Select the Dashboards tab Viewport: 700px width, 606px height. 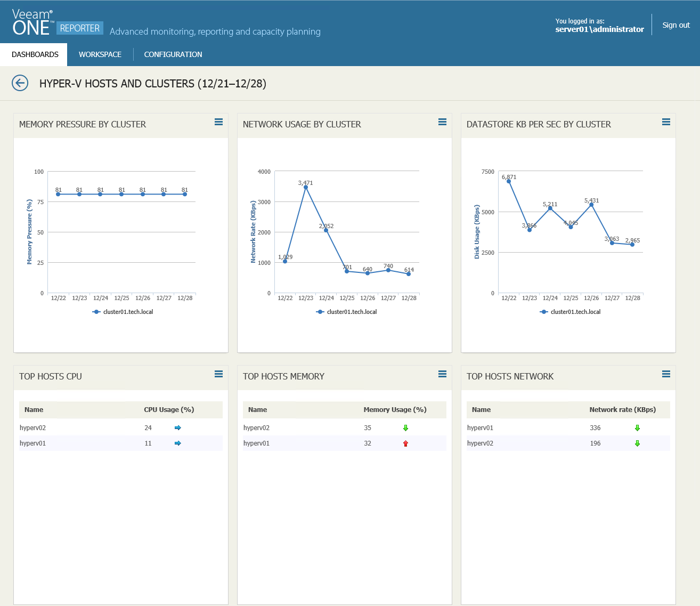click(x=35, y=54)
